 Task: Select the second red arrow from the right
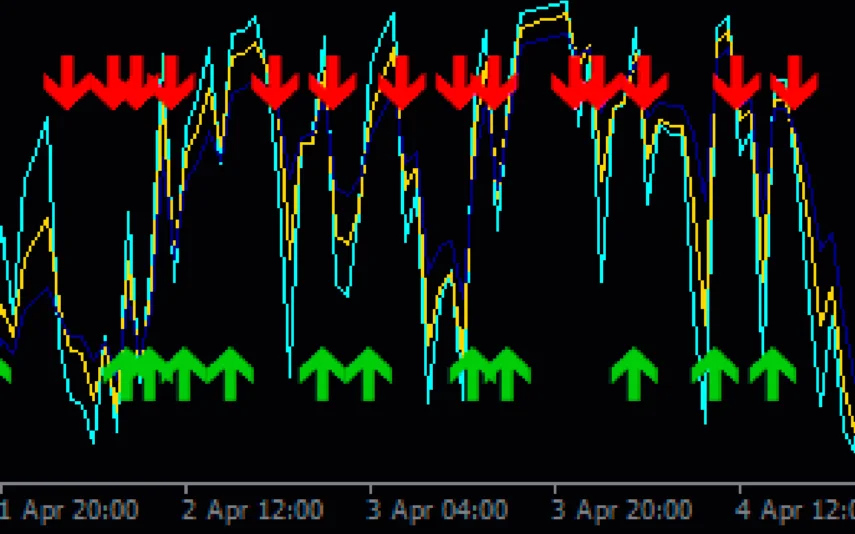click(737, 83)
